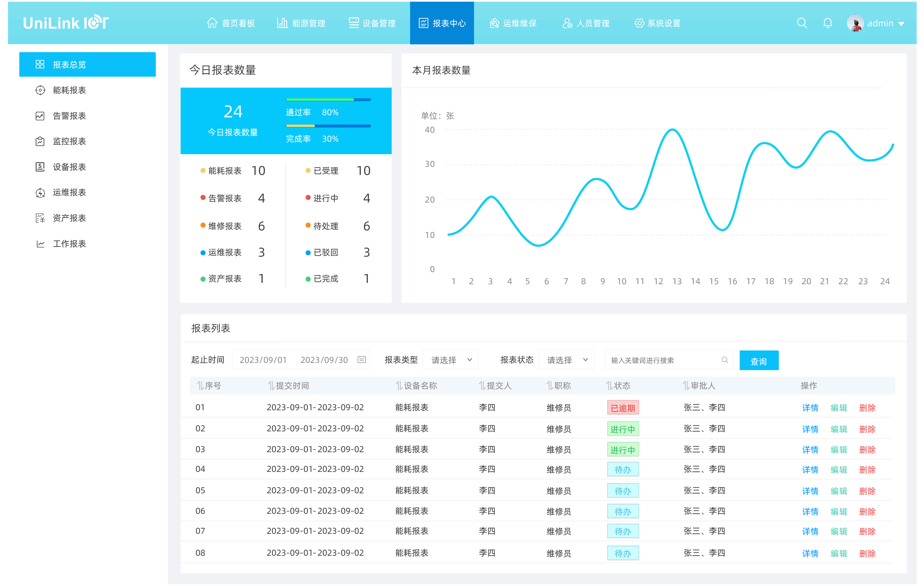The image size is (924, 586).
Task: Click the magnifier icon inside keyword search box
Action: [724, 360]
